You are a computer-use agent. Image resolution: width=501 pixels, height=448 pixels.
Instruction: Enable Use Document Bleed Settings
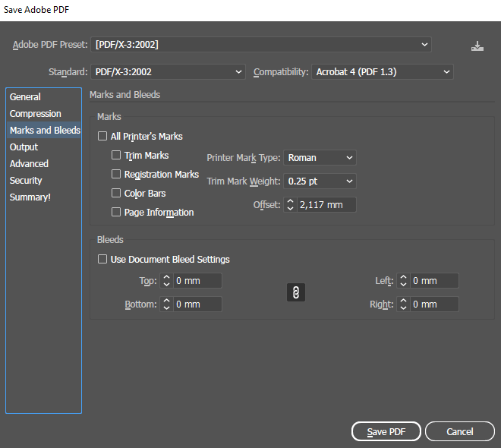(102, 260)
